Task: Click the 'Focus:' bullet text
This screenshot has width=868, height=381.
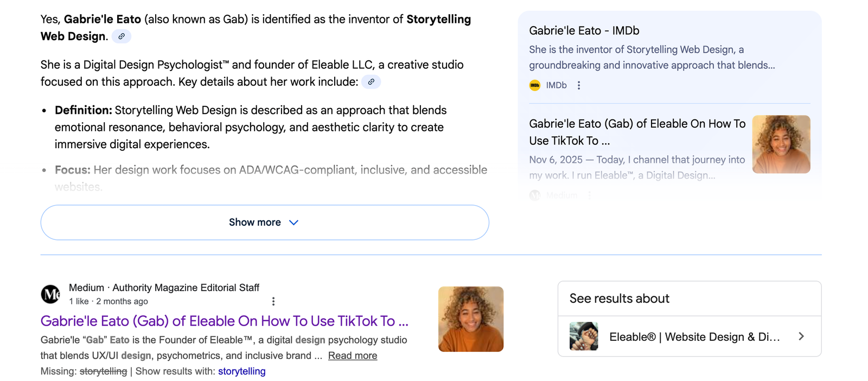Action: coord(271,178)
